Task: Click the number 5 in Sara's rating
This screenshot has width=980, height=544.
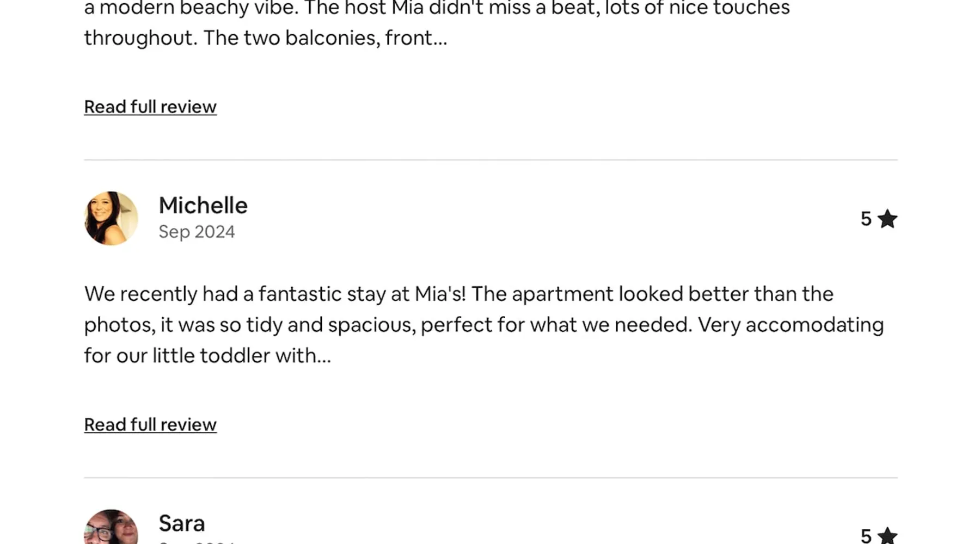Action: click(x=866, y=536)
